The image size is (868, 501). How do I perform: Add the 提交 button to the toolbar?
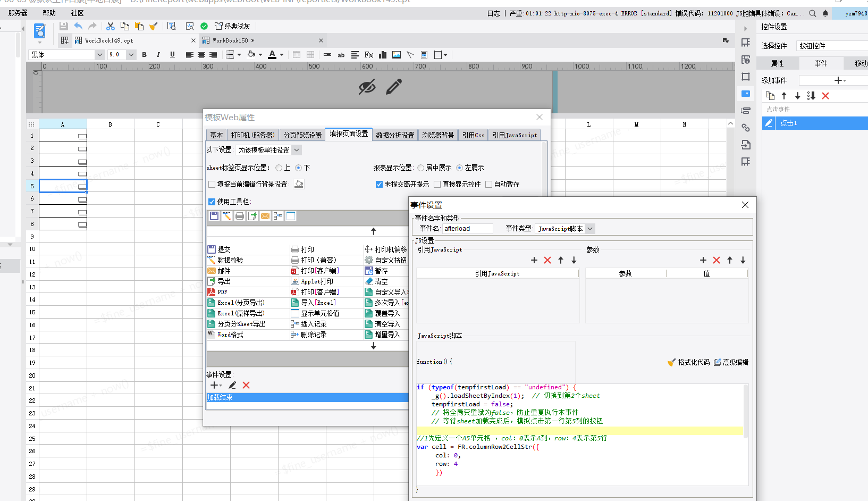219,249
